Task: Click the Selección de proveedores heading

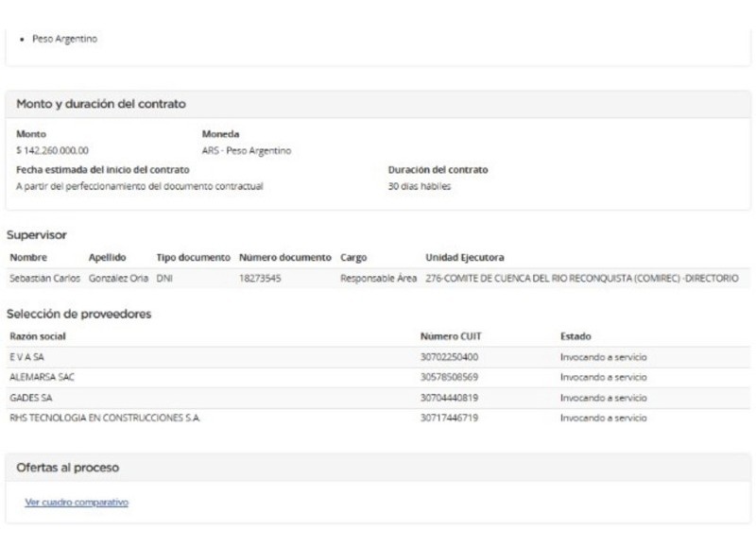Action: click(78, 314)
